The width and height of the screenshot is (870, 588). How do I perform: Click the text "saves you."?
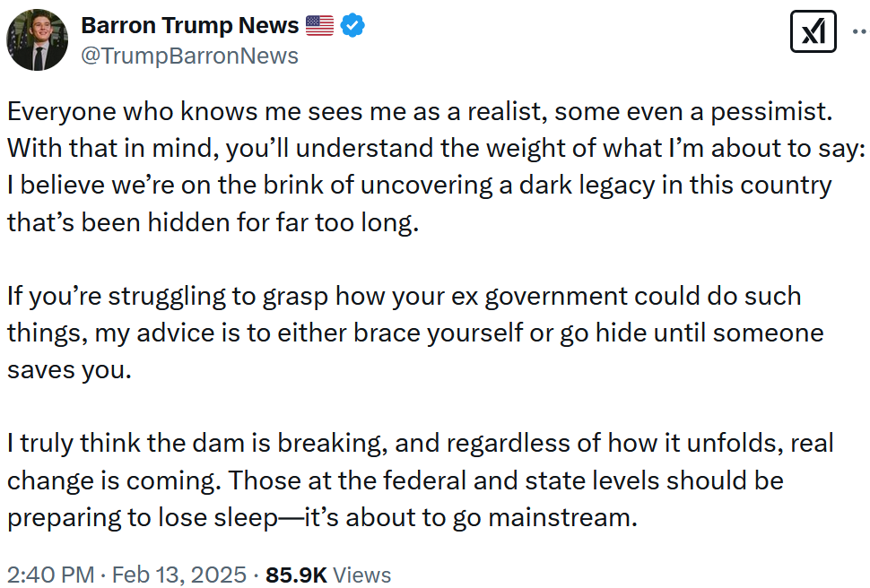tap(69, 370)
